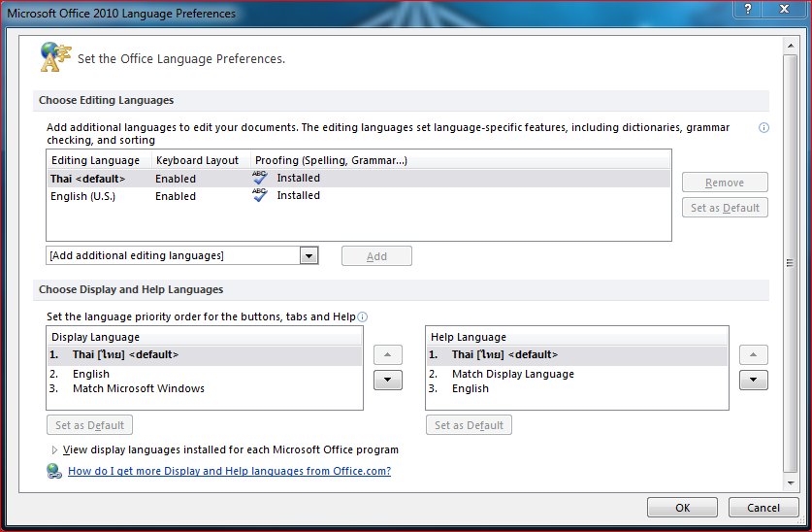Click the help question mark in title bar

(748, 9)
